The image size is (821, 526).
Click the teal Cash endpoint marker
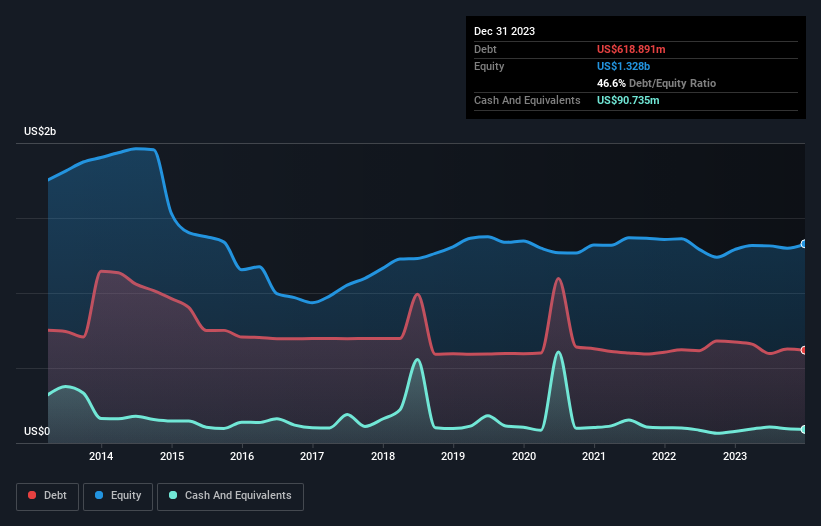pos(804,429)
